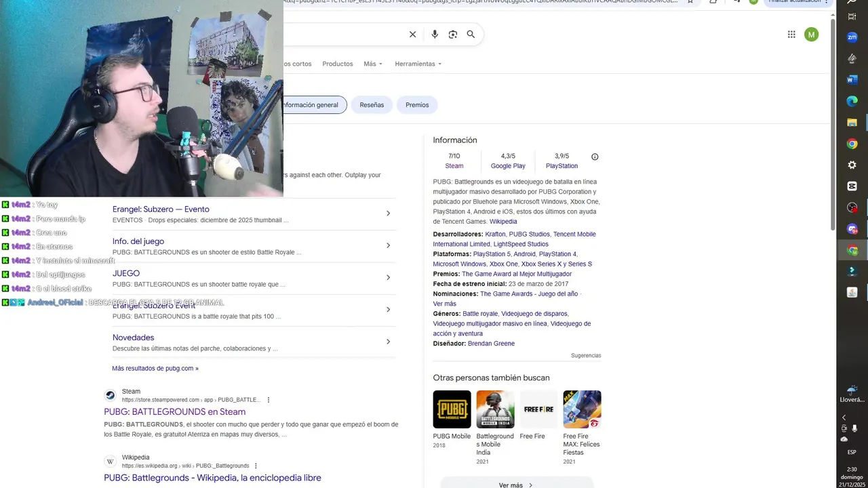Viewport: 868px width, 488px height.
Task: Open the Google account avatar M
Action: click(x=811, y=35)
